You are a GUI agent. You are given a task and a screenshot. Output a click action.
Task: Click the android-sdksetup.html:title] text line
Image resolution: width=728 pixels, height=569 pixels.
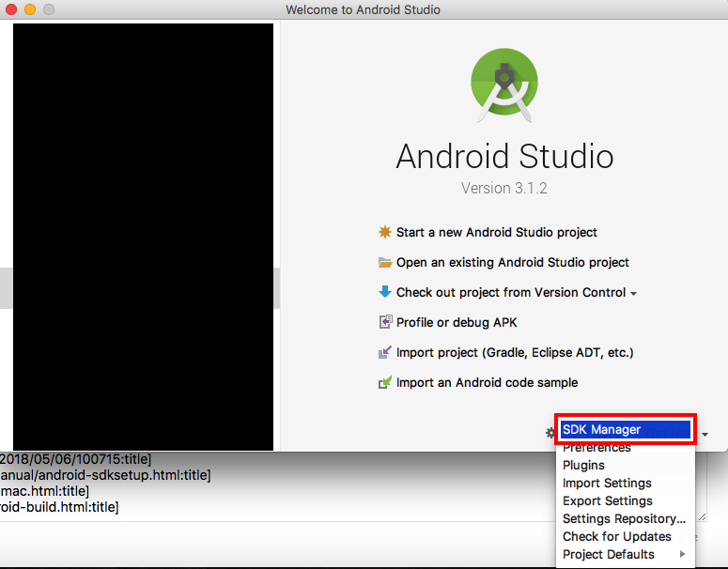click(105, 475)
